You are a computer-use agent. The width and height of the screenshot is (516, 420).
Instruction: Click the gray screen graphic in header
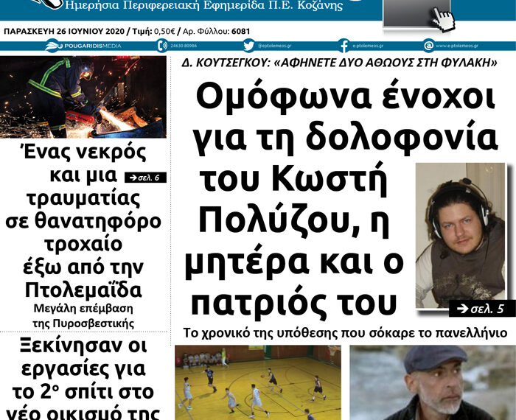(x=416, y=13)
